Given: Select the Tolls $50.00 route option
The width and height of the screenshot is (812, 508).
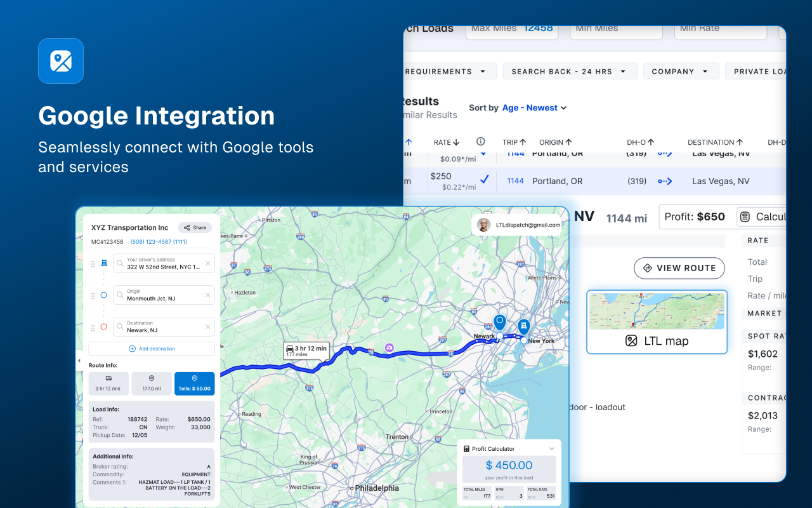Looking at the screenshot, I should click(x=195, y=384).
